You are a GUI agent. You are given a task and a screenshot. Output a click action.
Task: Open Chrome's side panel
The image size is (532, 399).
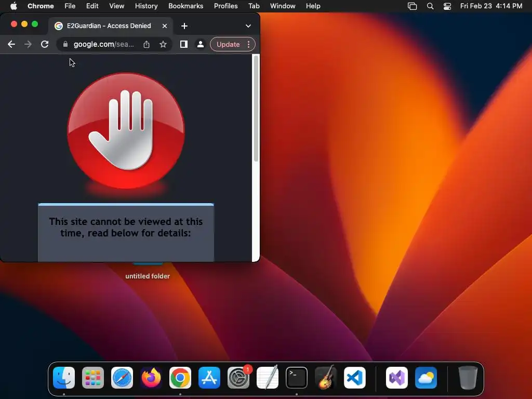pyautogui.click(x=184, y=45)
